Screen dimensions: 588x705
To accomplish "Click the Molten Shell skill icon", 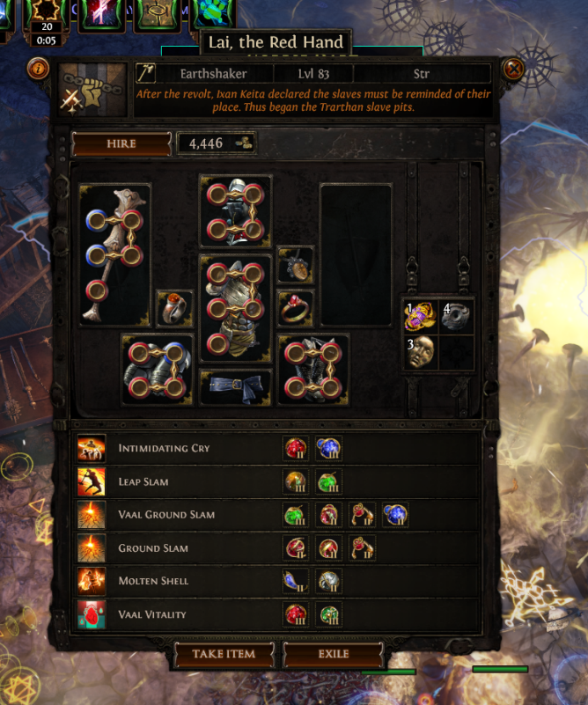I will (92, 581).
